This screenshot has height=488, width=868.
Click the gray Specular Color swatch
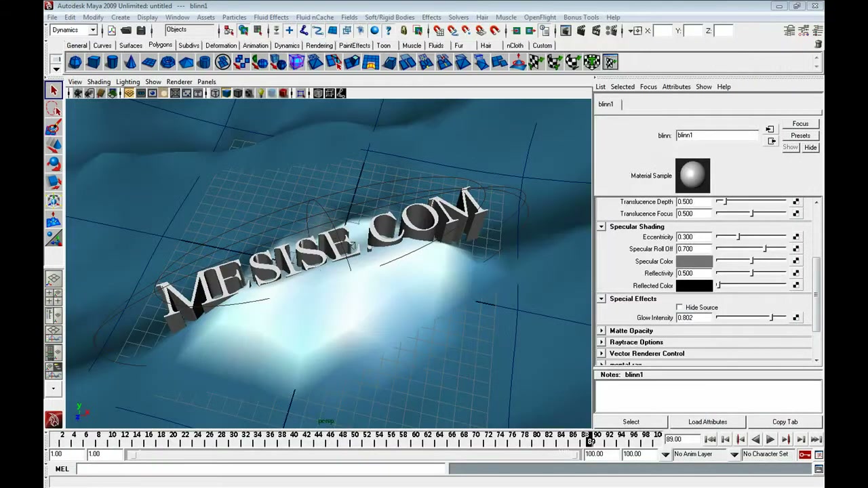(x=694, y=261)
